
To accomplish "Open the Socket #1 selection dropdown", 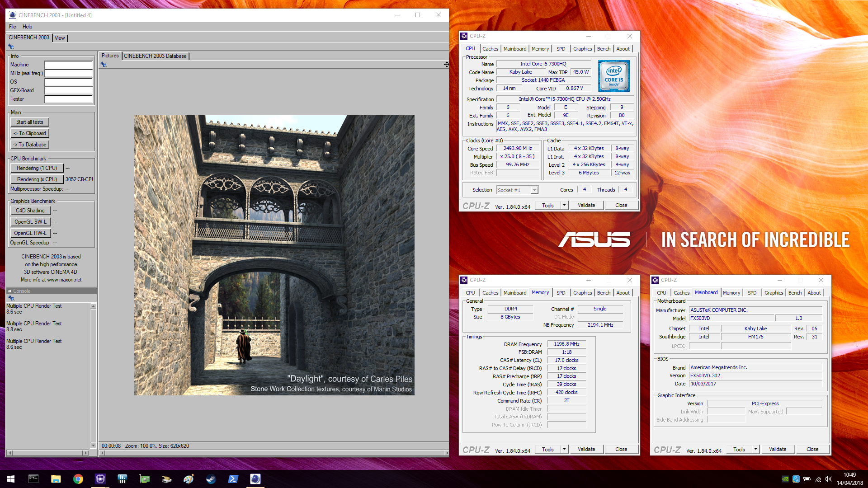I will [517, 190].
